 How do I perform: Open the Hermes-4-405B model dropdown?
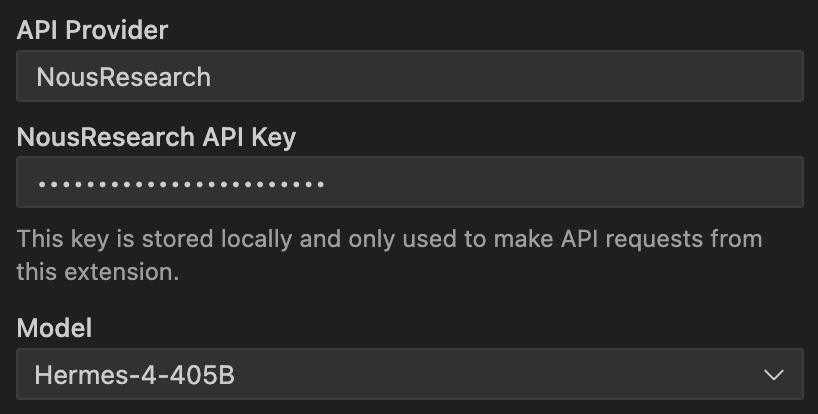[409, 375]
